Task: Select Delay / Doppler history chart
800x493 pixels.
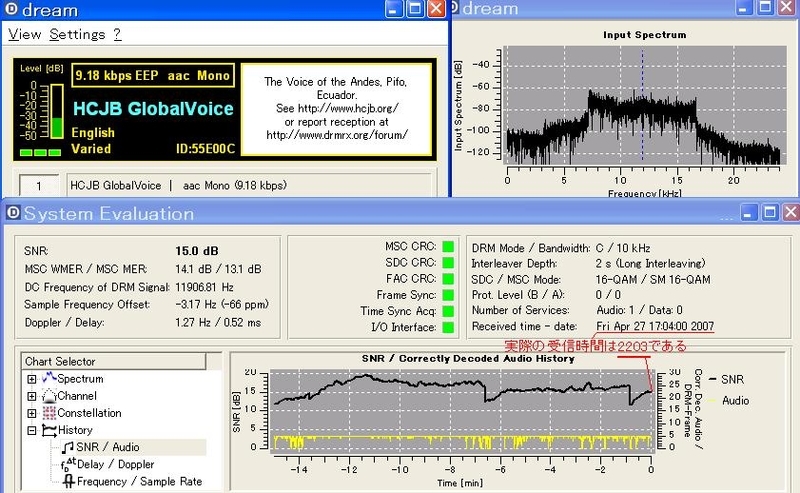Action: tap(115, 464)
